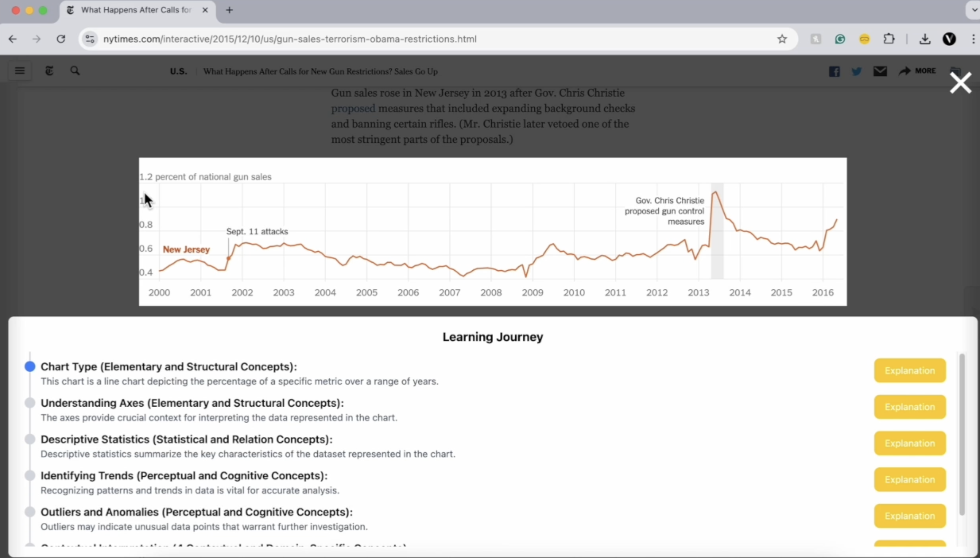Click the NYT search magnifier icon
This screenshot has width=980, height=558.
click(75, 71)
